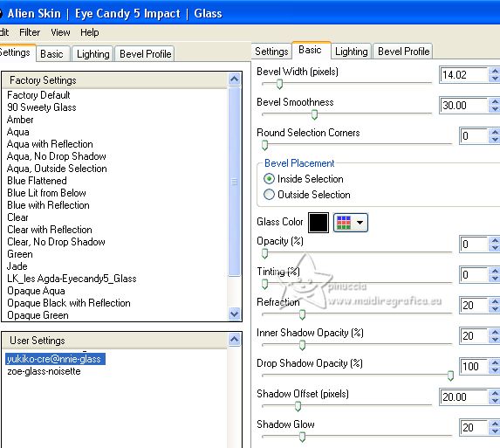Collapse the User Settings list
500x448 pixels.
[235, 339]
